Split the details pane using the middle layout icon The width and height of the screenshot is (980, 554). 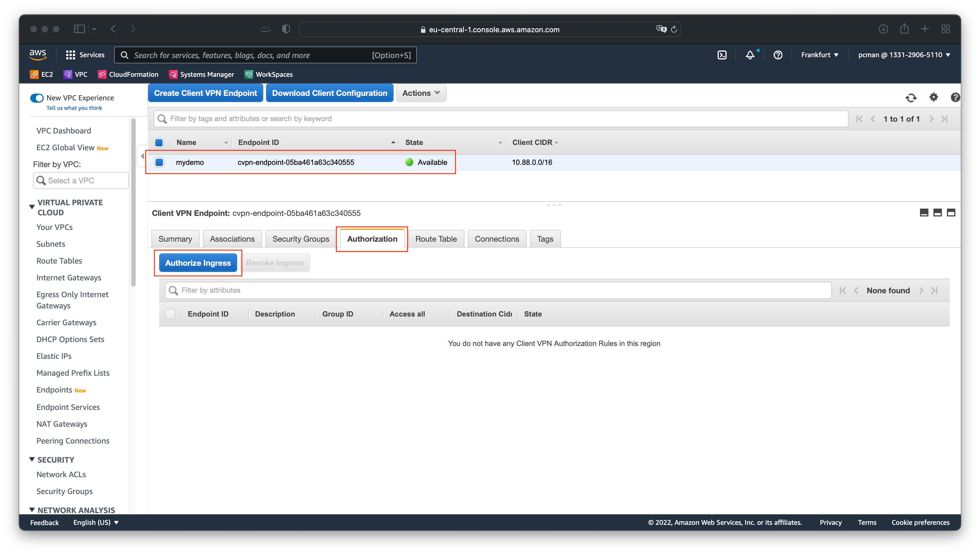pyautogui.click(x=937, y=213)
